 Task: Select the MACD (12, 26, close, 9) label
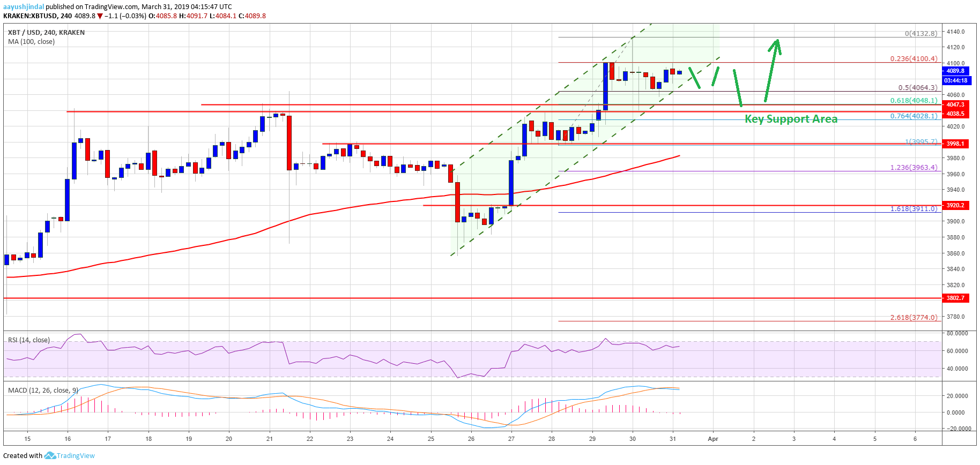(43, 391)
